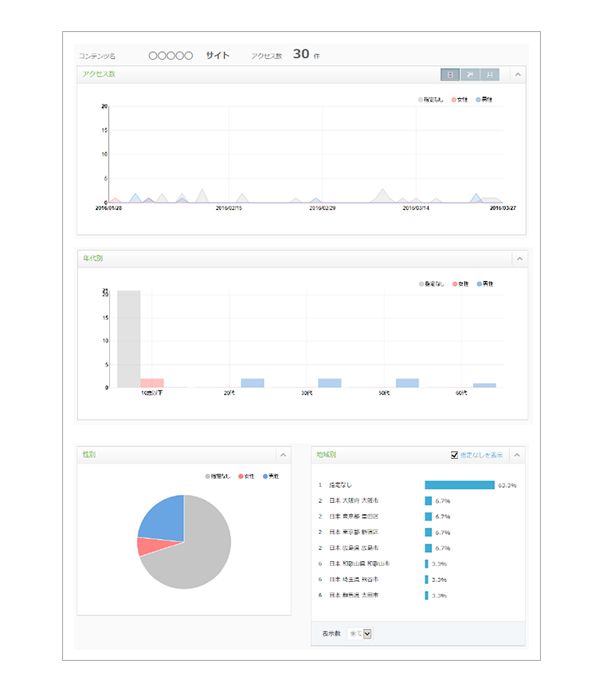Toggle 男性 legend in gender pie chart
This screenshot has width=600, height=694.
click(271, 476)
